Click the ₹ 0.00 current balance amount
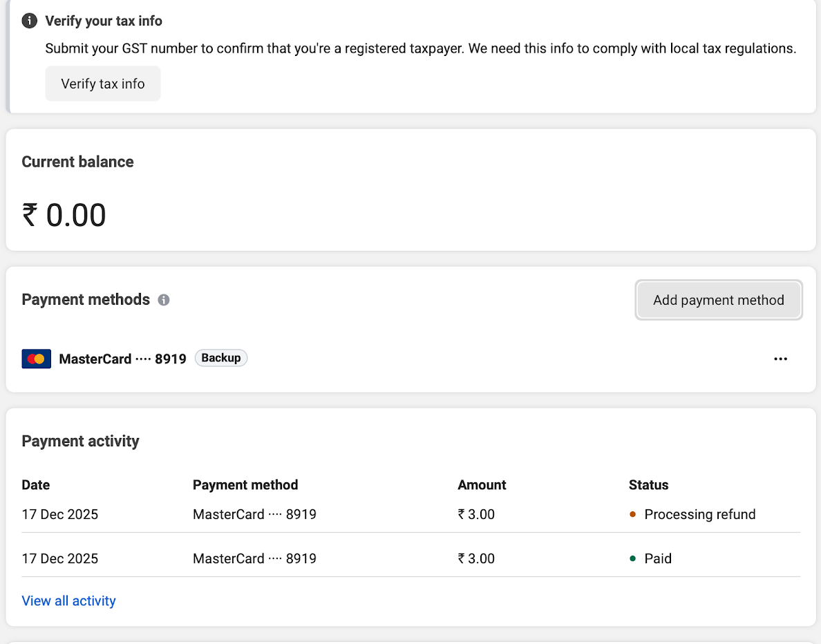Screen dimensions: 821x644 (64, 215)
